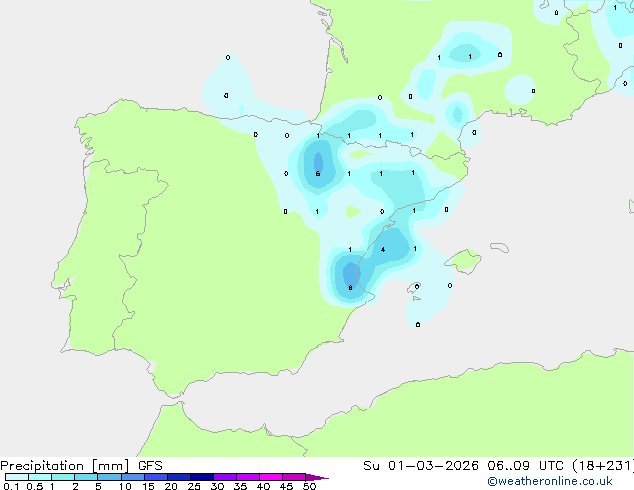The height and width of the screenshot is (490, 634).
Task: Click the legend scale label "50"
Action: point(309,486)
